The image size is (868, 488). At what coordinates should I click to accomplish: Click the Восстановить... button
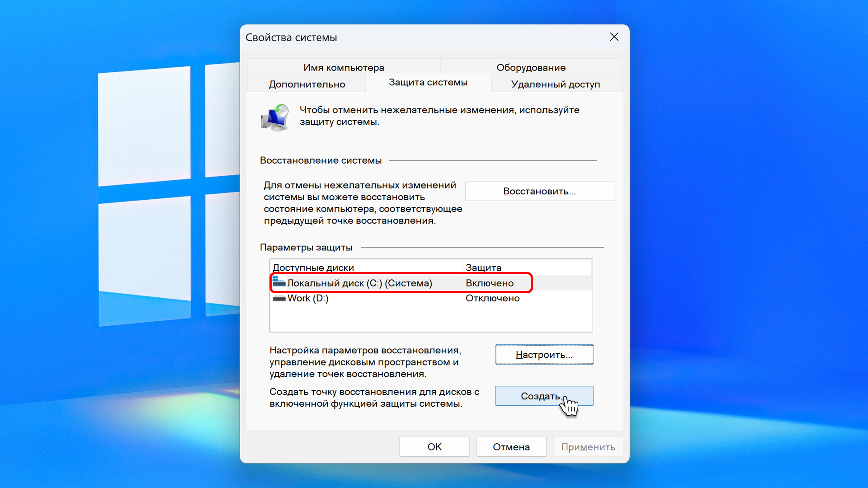(x=539, y=191)
